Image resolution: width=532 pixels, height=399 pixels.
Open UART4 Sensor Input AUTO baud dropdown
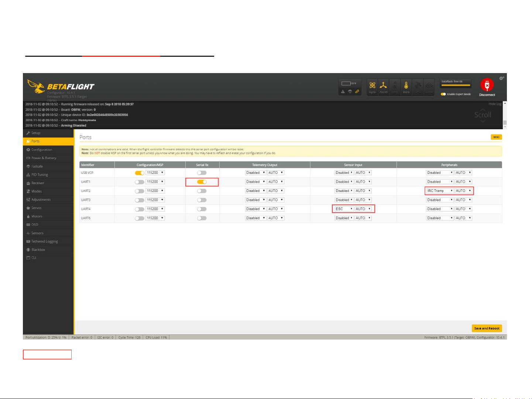pos(363,209)
